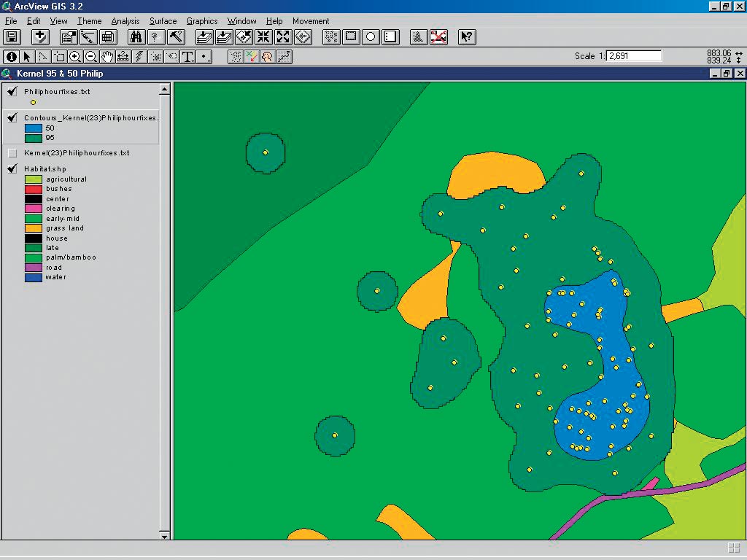Click the Add Theme button
This screenshot has height=560, width=747.
40,37
